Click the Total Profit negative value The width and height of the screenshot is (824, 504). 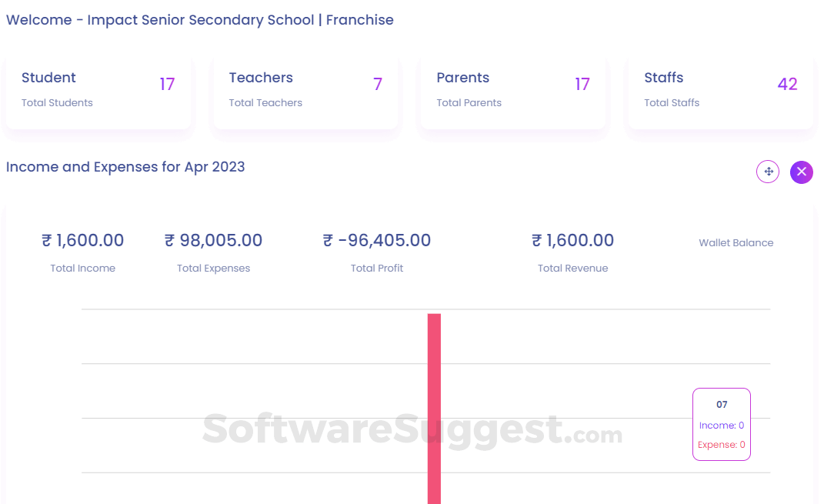tap(376, 240)
